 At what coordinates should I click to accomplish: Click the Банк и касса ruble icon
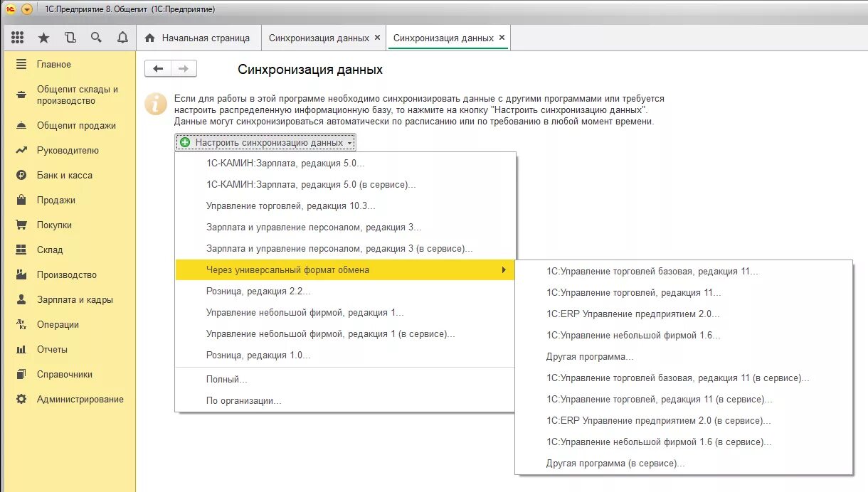pyautogui.click(x=21, y=175)
